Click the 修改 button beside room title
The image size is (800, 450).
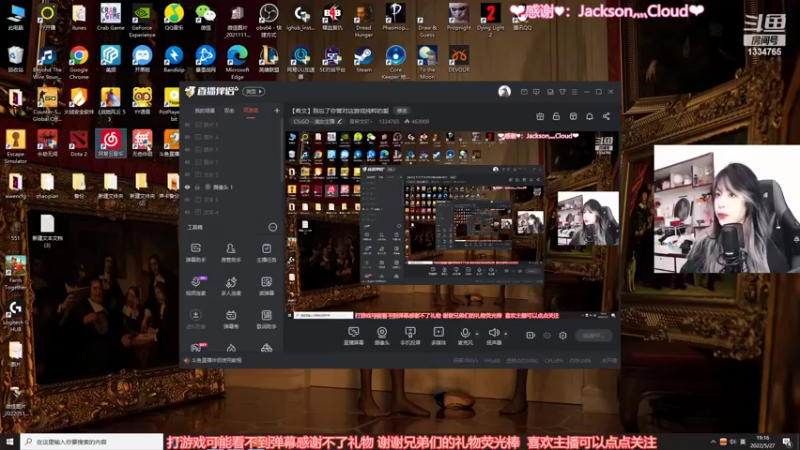coord(402,111)
